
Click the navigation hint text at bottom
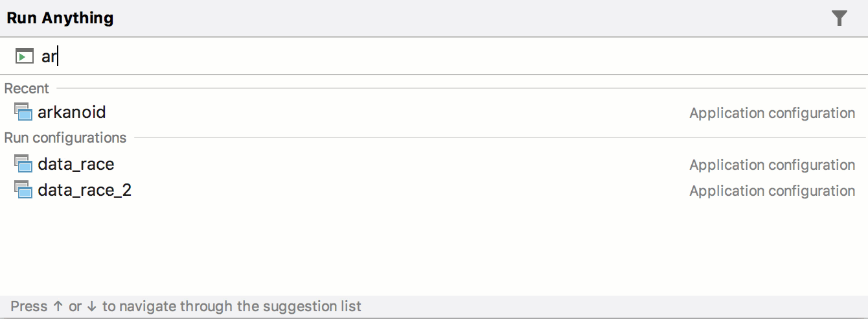click(187, 307)
